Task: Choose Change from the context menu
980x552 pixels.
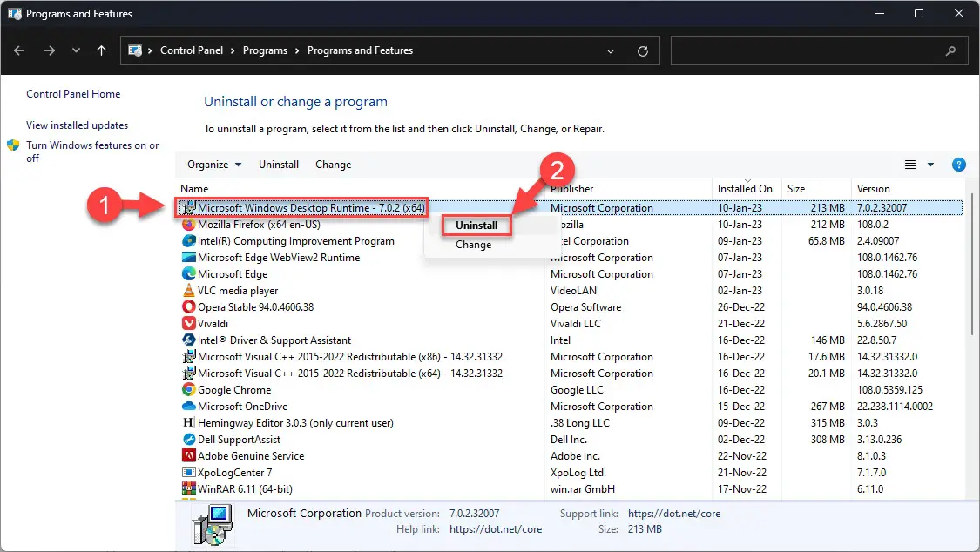Action: click(473, 245)
